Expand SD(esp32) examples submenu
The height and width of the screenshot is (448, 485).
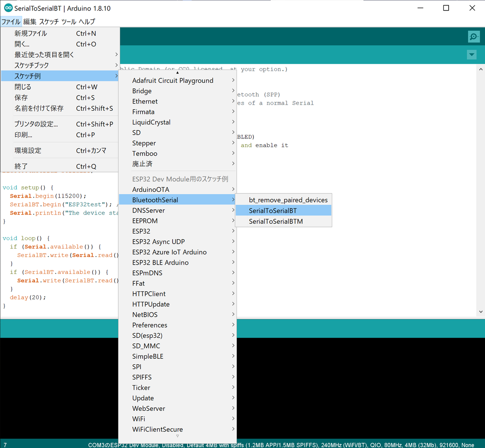(x=177, y=336)
